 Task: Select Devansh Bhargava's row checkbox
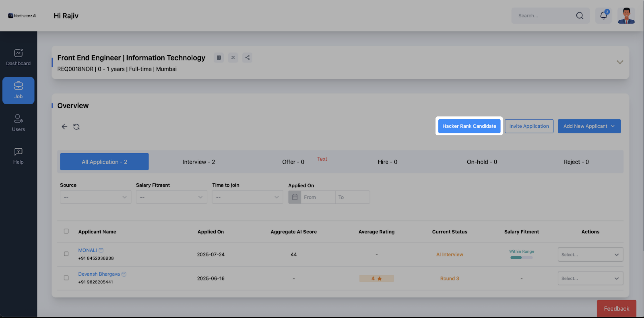click(66, 278)
